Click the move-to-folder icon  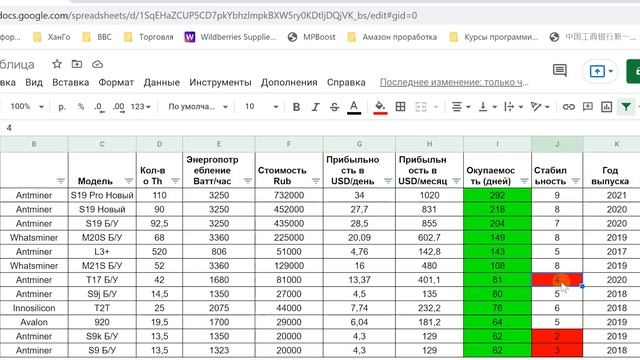[77, 64]
